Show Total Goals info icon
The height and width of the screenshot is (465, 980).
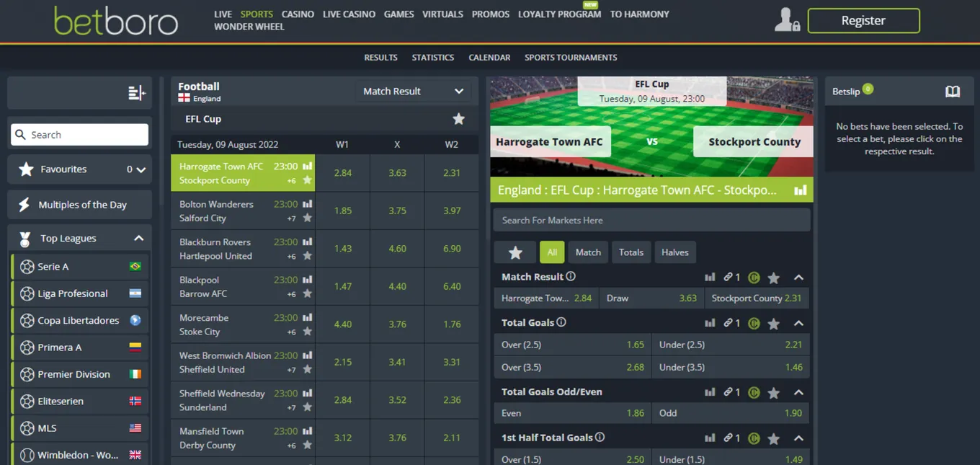[561, 322]
